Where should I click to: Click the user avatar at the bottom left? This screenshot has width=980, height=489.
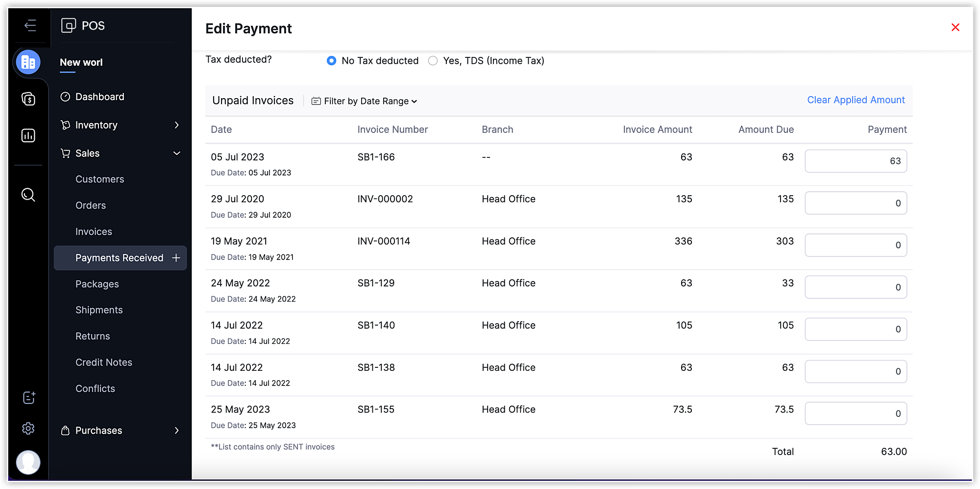point(28,462)
